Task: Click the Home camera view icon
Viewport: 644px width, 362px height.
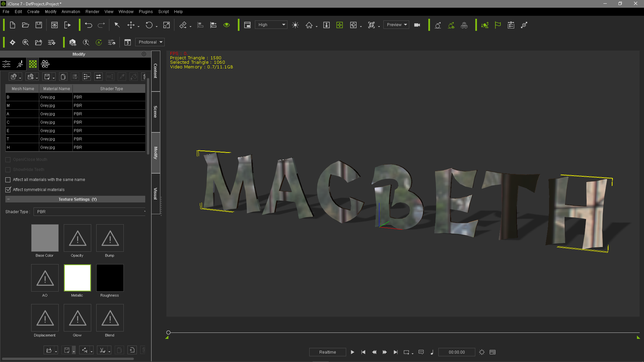Action: (309, 25)
